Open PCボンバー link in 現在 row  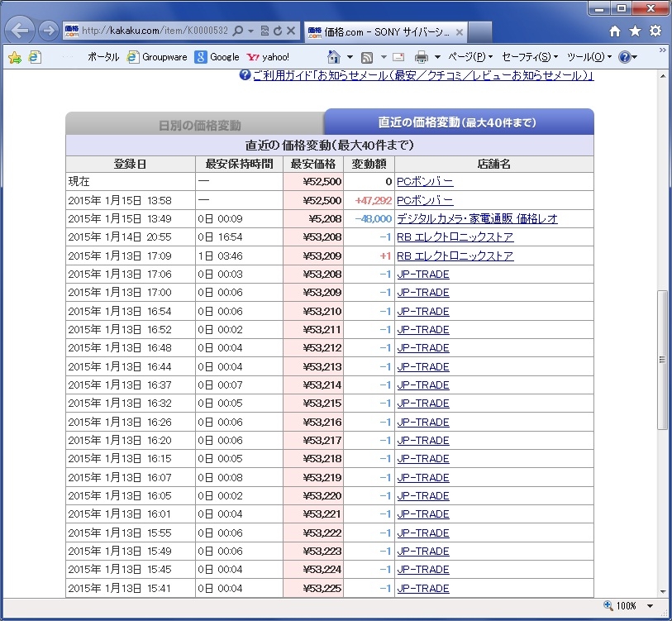(x=425, y=181)
